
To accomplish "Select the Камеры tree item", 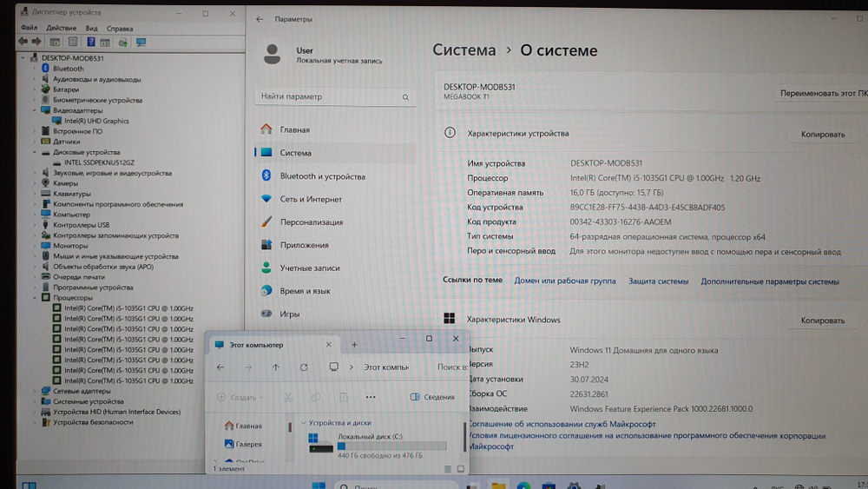I will [x=65, y=183].
